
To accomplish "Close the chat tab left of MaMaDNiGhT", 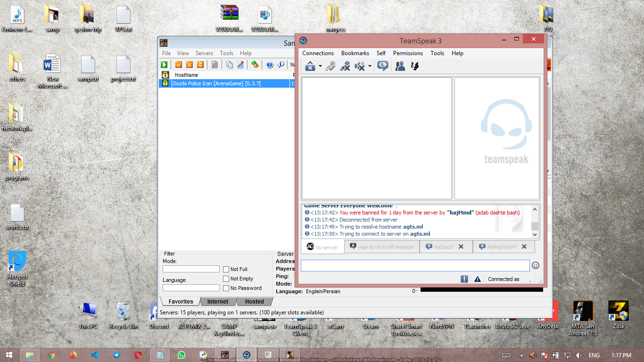I will (x=461, y=247).
